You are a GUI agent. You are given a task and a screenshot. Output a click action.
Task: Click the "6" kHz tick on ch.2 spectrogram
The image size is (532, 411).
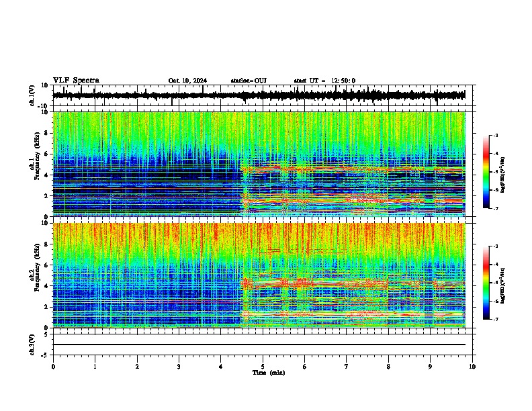click(x=46, y=265)
